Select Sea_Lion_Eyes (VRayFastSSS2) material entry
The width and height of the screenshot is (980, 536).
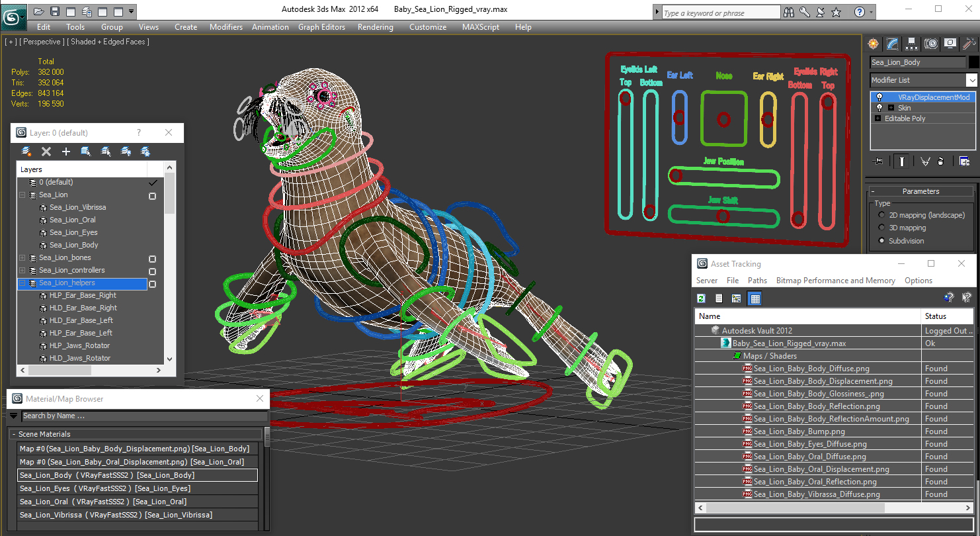coord(138,488)
